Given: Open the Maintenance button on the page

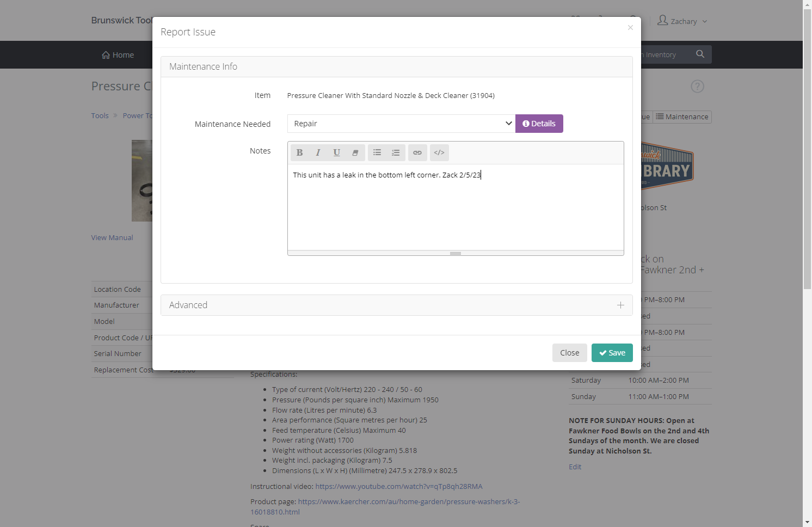Looking at the screenshot, I should click(682, 117).
